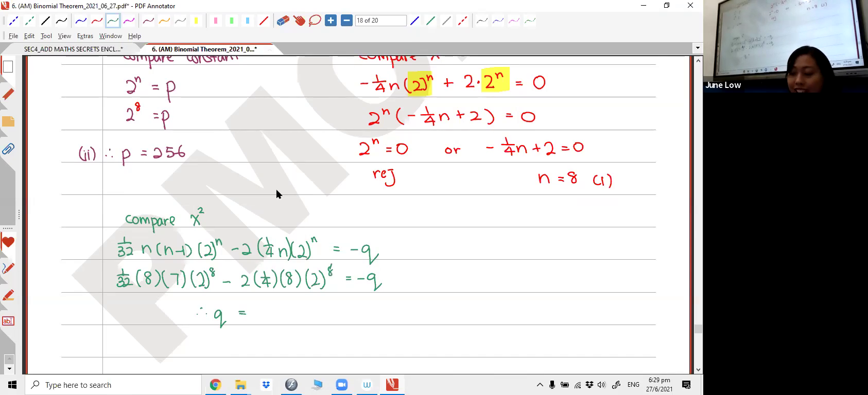This screenshot has height=395, width=868.
Task: Click the document scrollbar up arrow
Action: (698, 61)
